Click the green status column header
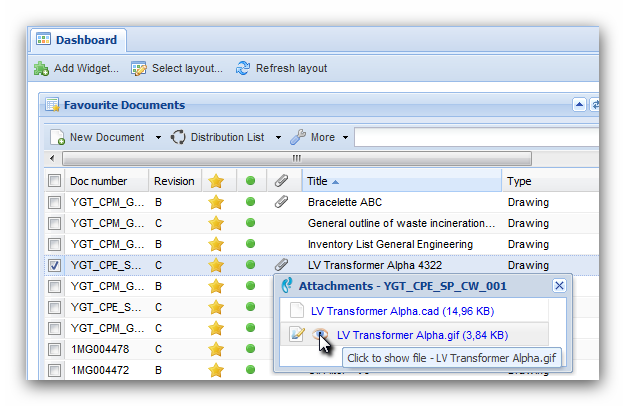Screen dimensions: 625x406 (x=250, y=181)
